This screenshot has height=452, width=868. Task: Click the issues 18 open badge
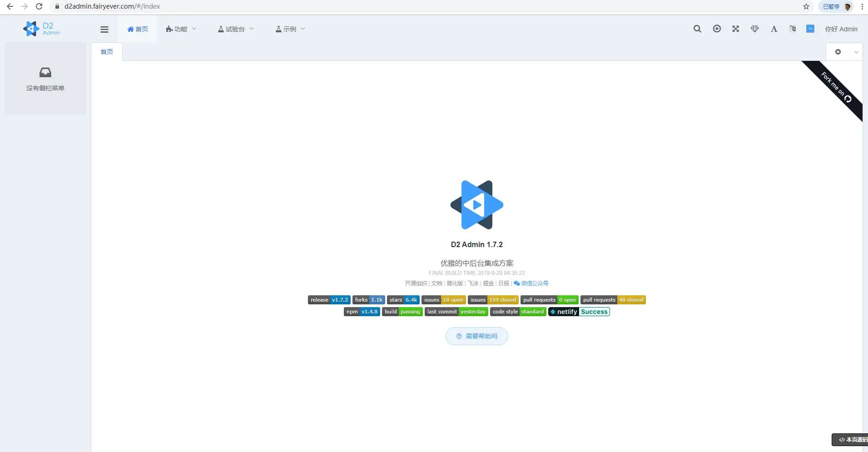[444, 300]
